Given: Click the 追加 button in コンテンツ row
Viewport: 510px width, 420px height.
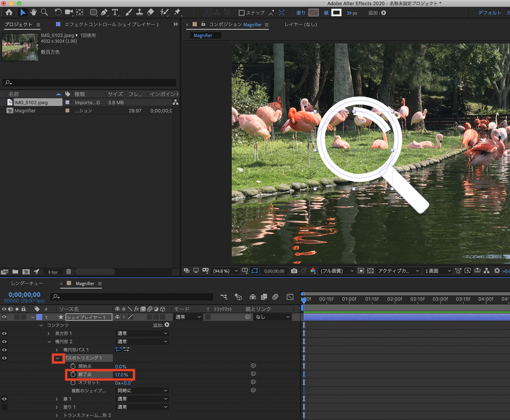Looking at the screenshot, I should click(167, 325).
